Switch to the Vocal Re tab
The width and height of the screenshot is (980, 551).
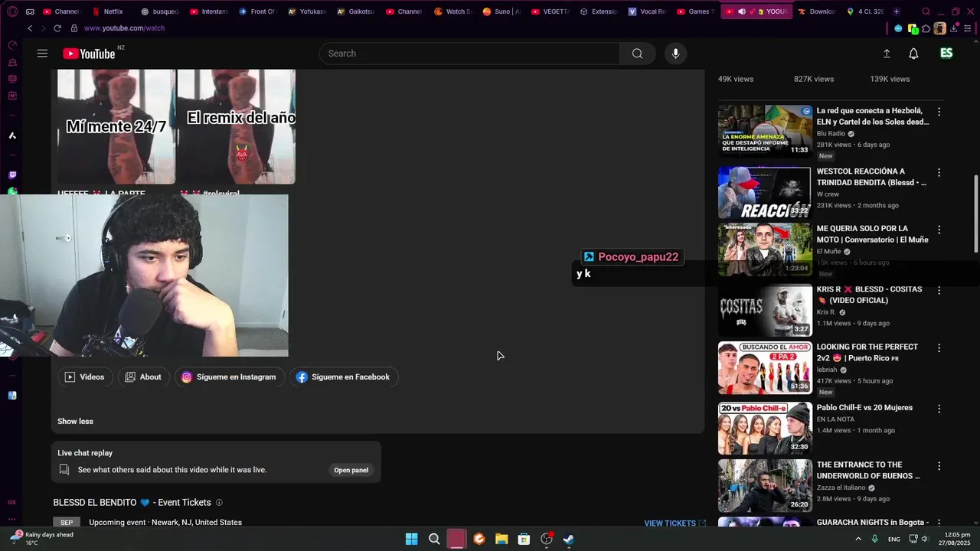[647, 11]
